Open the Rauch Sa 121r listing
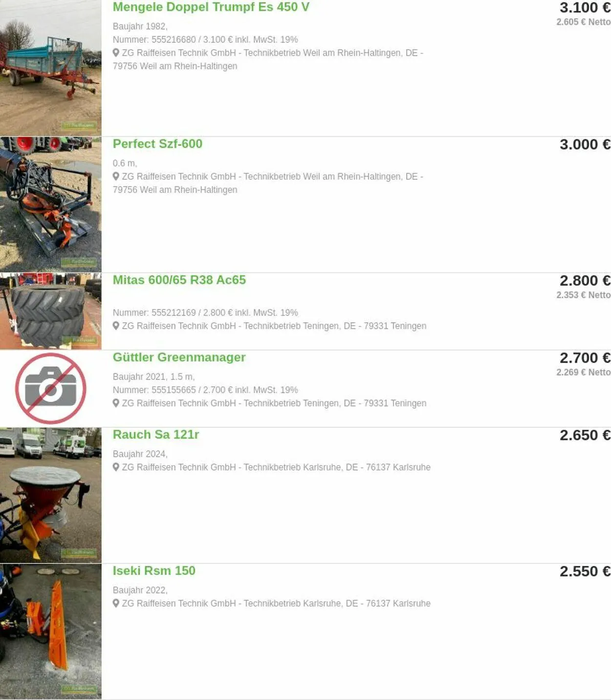This screenshot has width=611, height=700. [x=156, y=435]
